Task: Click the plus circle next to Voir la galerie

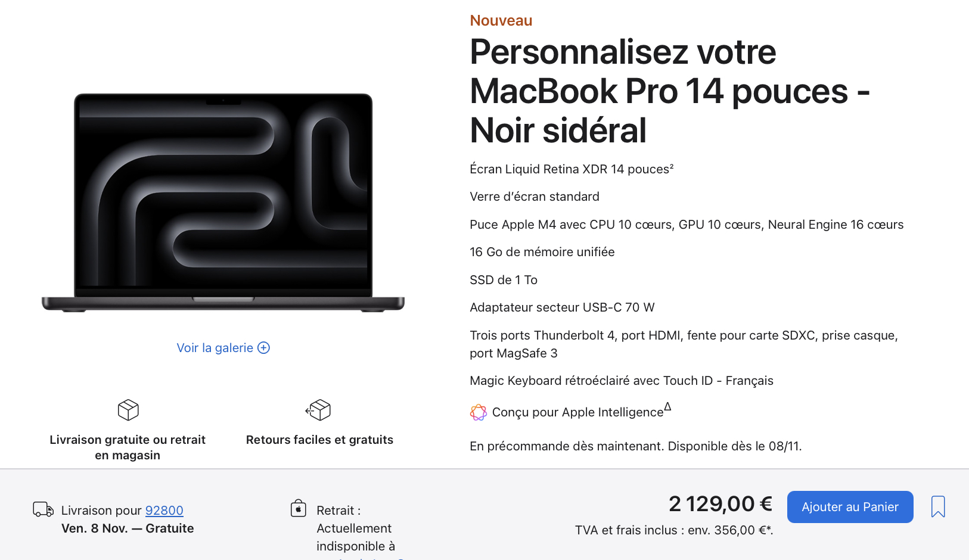Action: pyautogui.click(x=263, y=348)
